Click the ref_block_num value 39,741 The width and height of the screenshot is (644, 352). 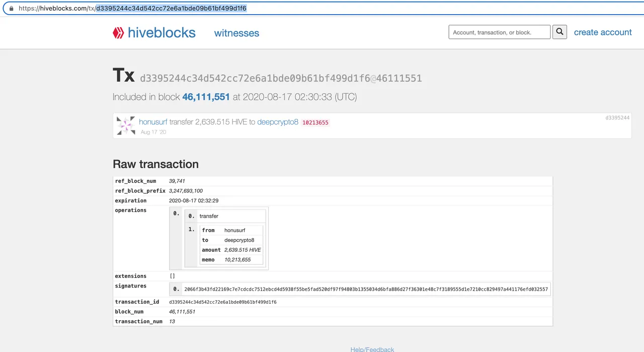(177, 181)
